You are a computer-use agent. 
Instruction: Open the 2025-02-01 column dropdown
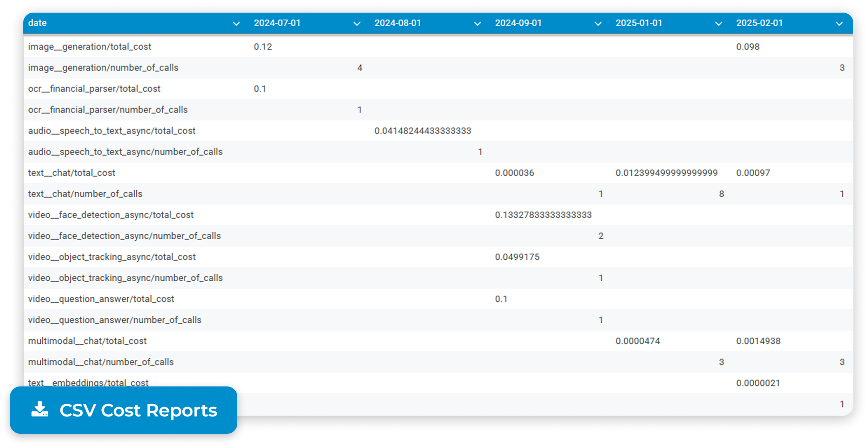pos(839,23)
